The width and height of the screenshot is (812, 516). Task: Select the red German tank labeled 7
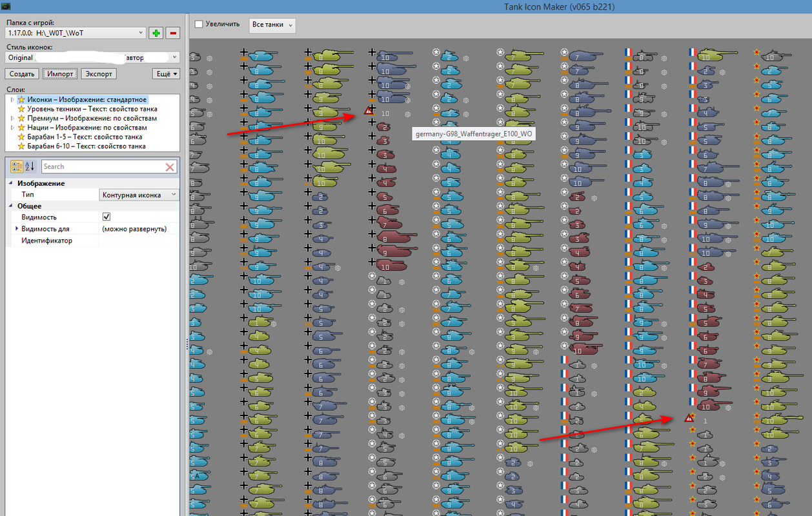(390, 223)
